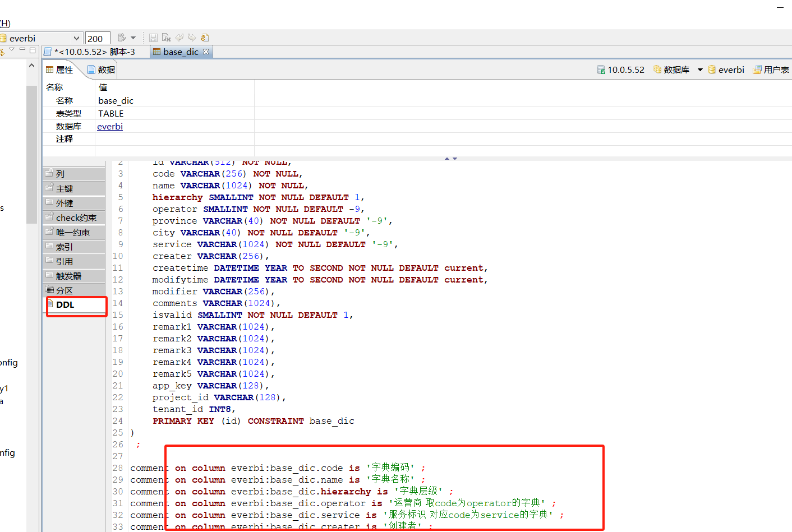Select the 引用 references section
The width and height of the screenshot is (792, 532).
coord(74,261)
